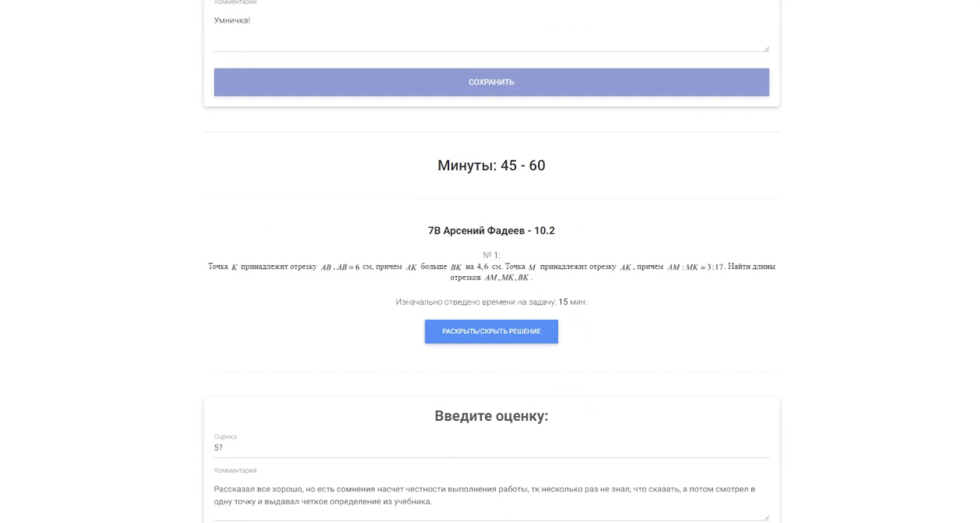Click the Оценка field showing 5?
Screen dimensions: 980x523
(491, 448)
